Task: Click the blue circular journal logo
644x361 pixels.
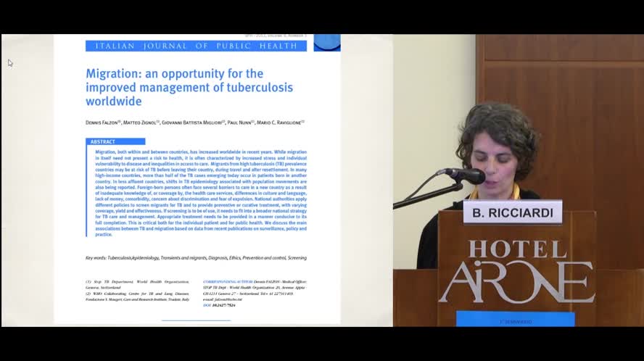Action: (326, 42)
